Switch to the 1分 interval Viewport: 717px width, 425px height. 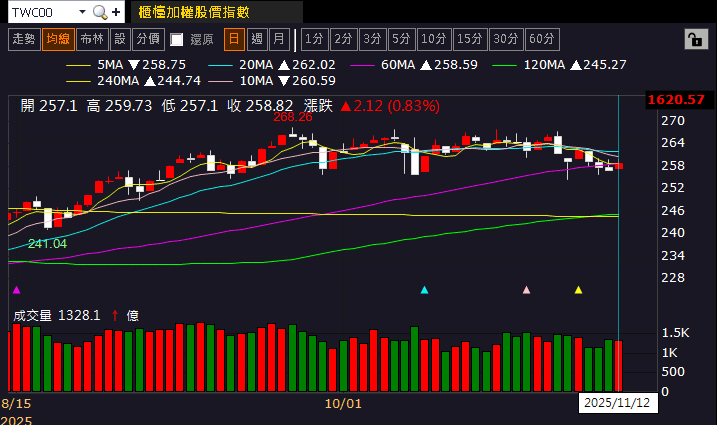(x=315, y=39)
